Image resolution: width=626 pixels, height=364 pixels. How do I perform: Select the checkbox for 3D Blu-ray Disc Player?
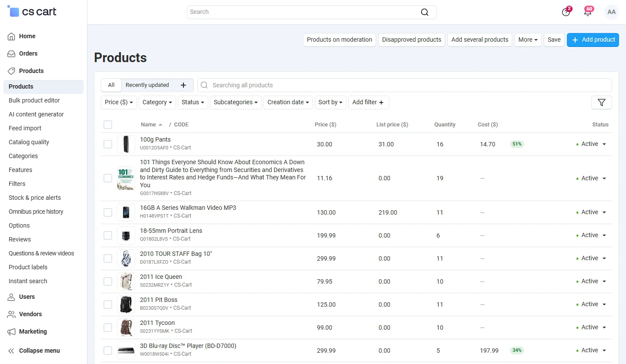click(108, 351)
